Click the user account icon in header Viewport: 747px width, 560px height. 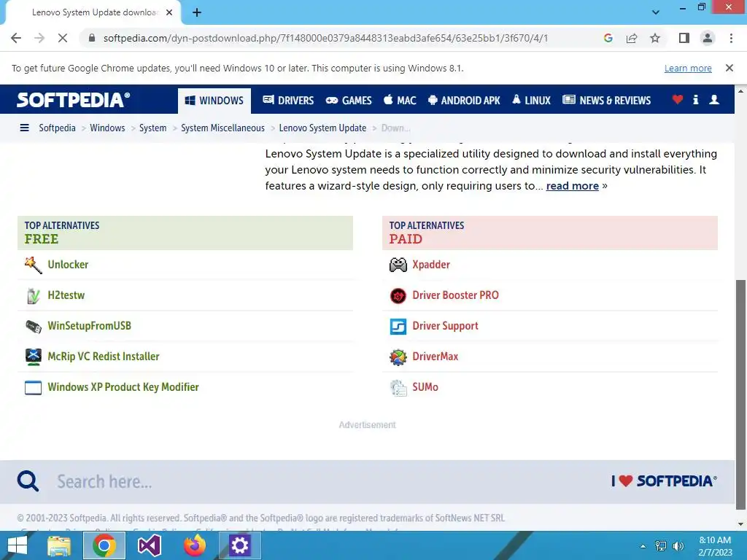pos(714,99)
